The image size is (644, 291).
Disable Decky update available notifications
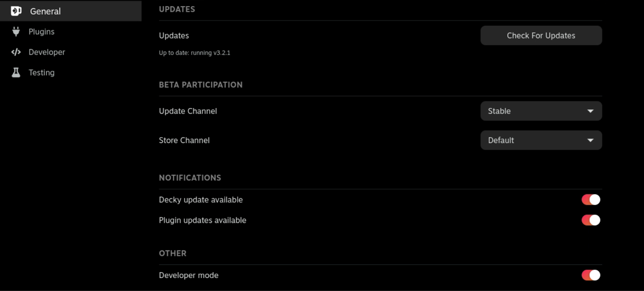coord(590,200)
